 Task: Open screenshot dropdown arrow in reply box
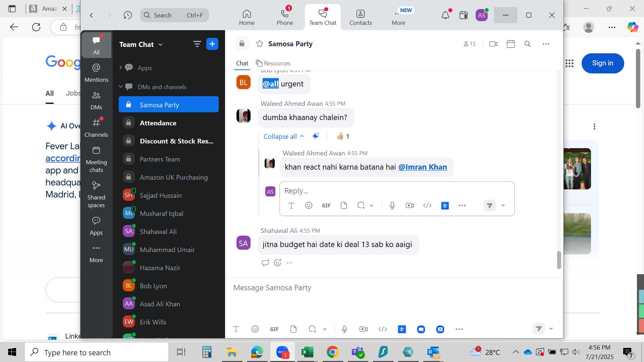pyautogui.click(x=372, y=205)
